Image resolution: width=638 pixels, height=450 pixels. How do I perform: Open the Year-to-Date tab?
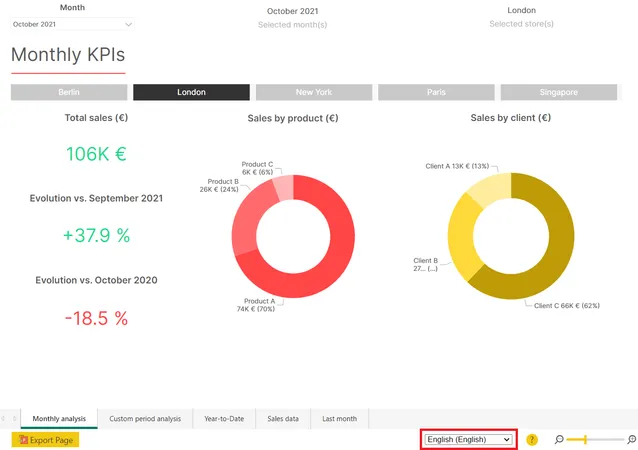click(x=224, y=419)
